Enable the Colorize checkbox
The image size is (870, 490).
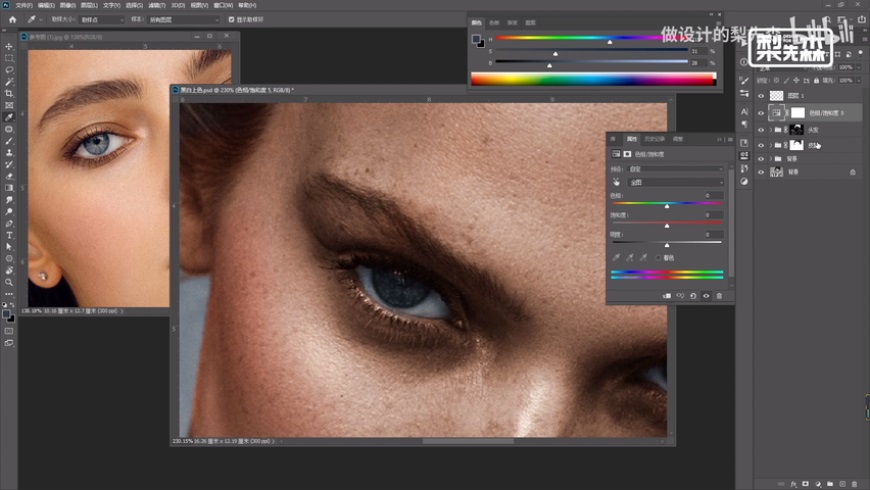pyautogui.click(x=657, y=258)
